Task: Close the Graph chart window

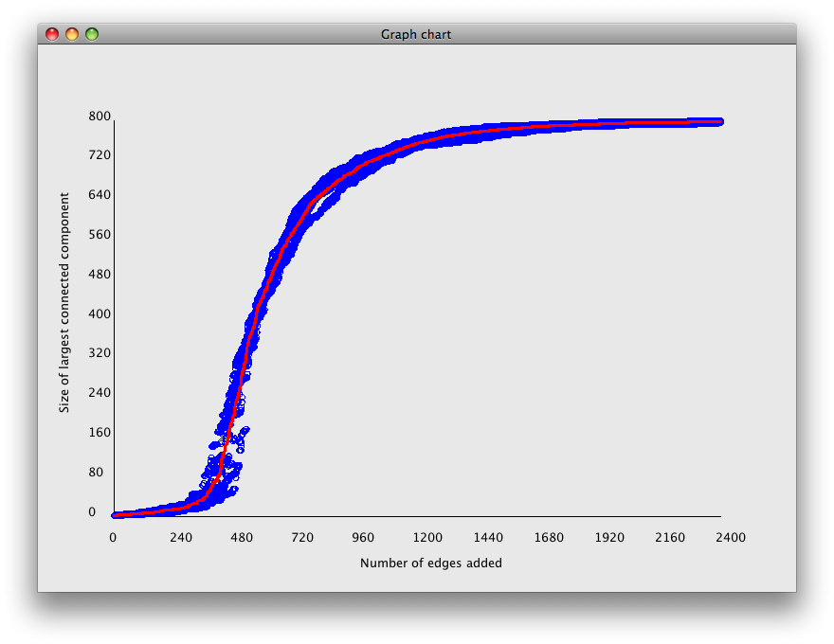Action: pos(52,35)
